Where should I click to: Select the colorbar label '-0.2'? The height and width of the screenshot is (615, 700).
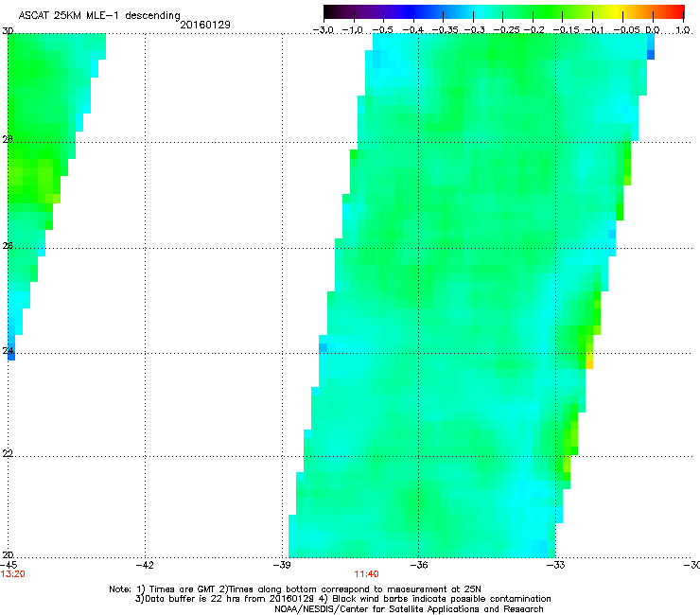(x=534, y=30)
